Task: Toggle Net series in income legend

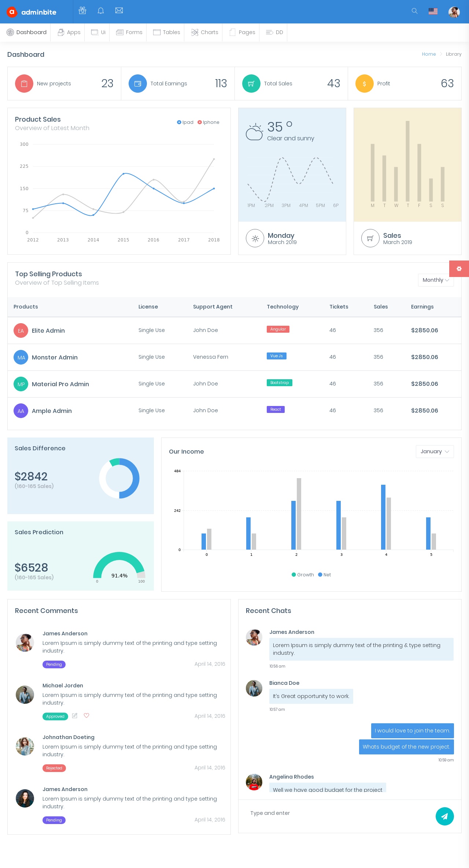Action: point(325,575)
